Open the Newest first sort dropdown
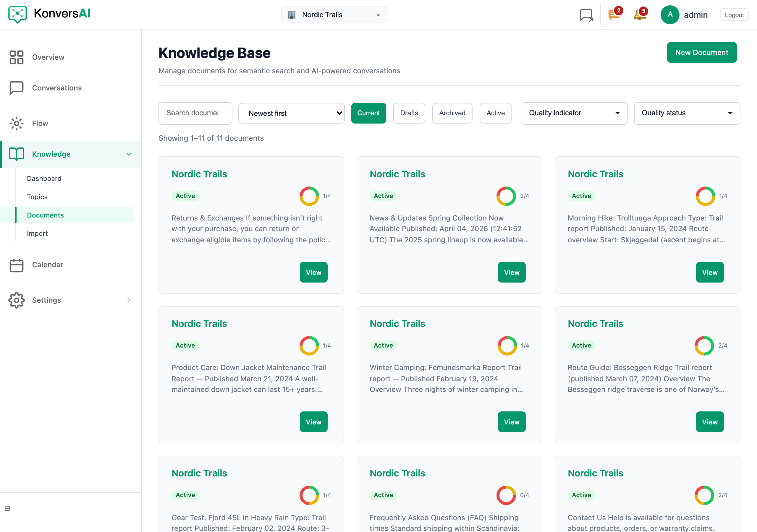 pyautogui.click(x=291, y=113)
